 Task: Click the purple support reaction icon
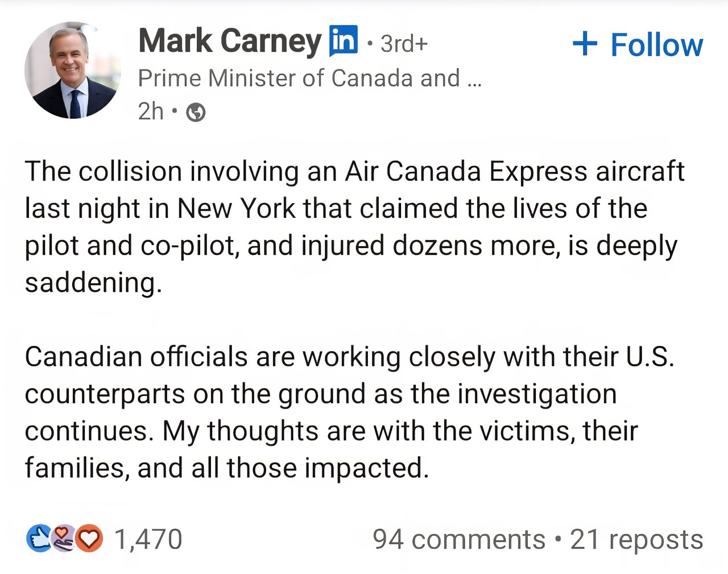(x=63, y=538)
